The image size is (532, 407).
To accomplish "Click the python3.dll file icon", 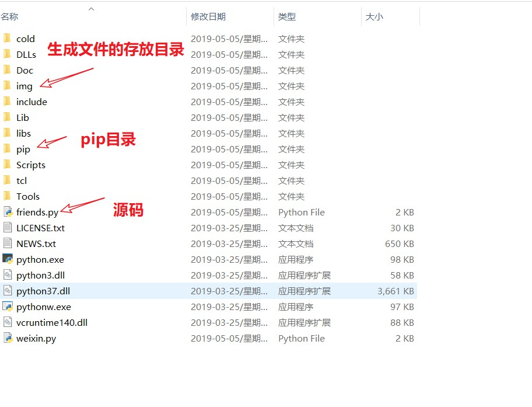I will [8, 274].
